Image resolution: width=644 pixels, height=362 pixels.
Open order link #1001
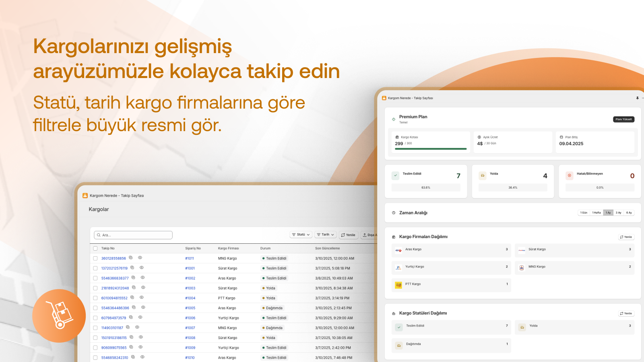coord(190,268)
